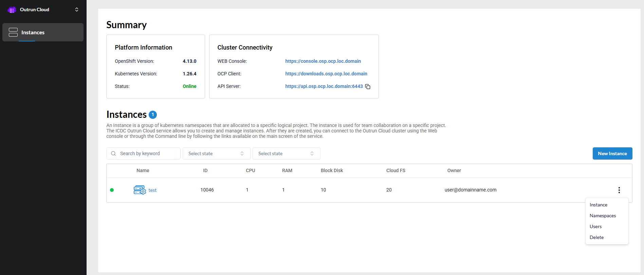Open the OCP Client downloads link
Viewport: 644px width, 275px height.
coord(326,74)
